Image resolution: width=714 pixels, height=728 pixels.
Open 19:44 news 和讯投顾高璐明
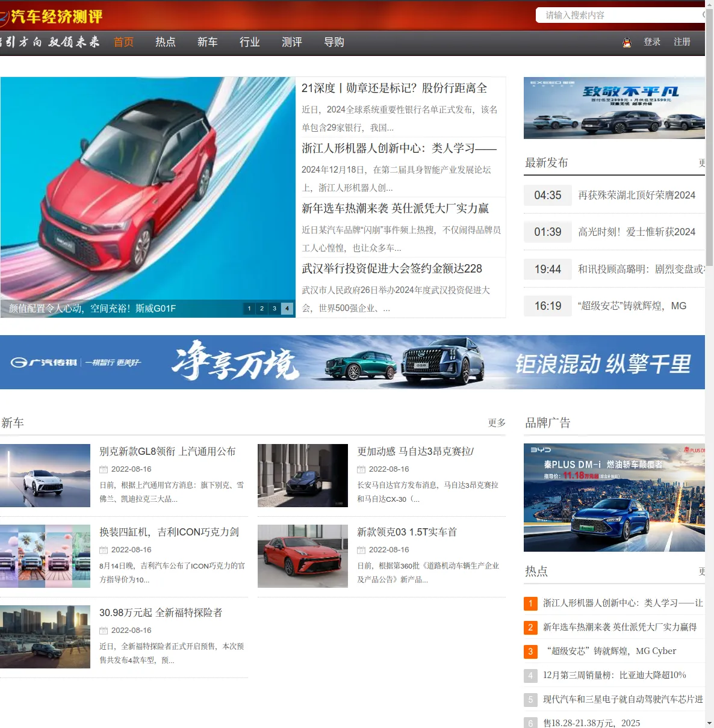[641, 270]
